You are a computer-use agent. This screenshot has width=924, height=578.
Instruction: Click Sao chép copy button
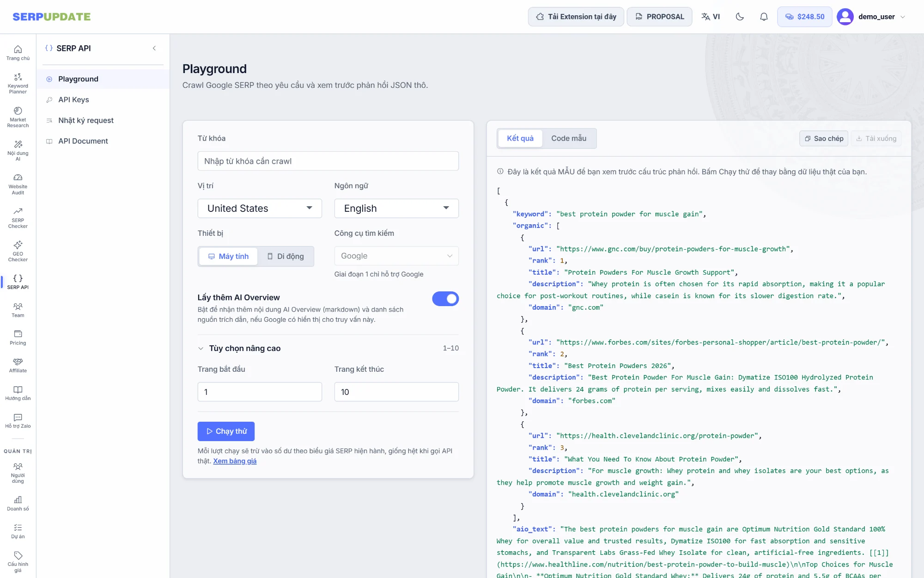tap(824, 139)
